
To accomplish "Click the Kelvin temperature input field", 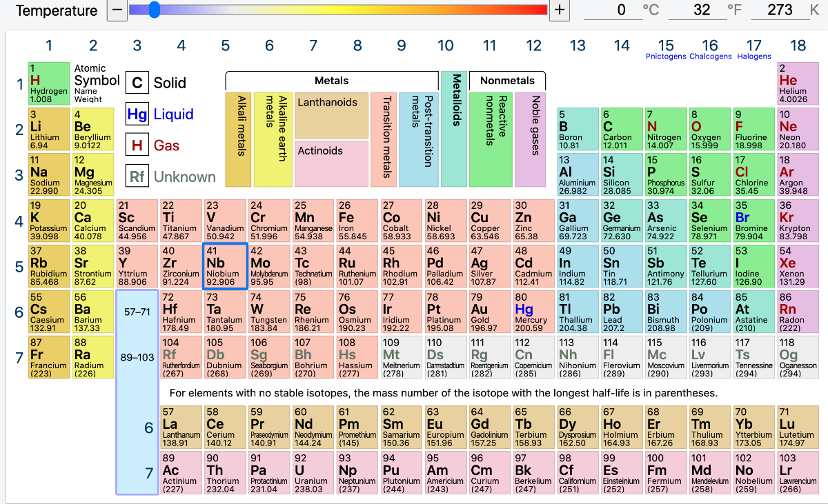I will (777, 10).
